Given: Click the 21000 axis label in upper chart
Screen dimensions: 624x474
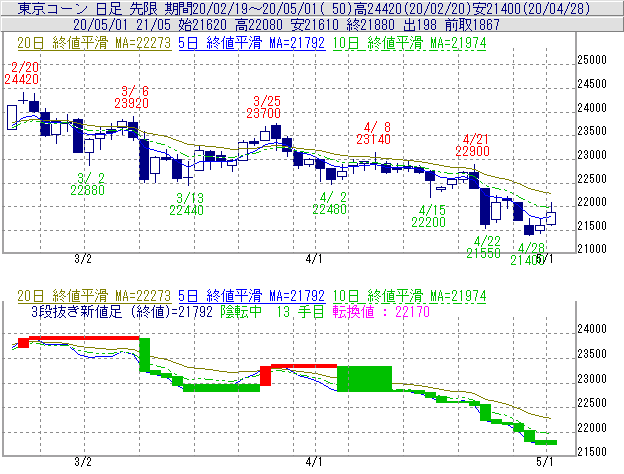Looking at the screenshot, I should click(x=592, y=249).
